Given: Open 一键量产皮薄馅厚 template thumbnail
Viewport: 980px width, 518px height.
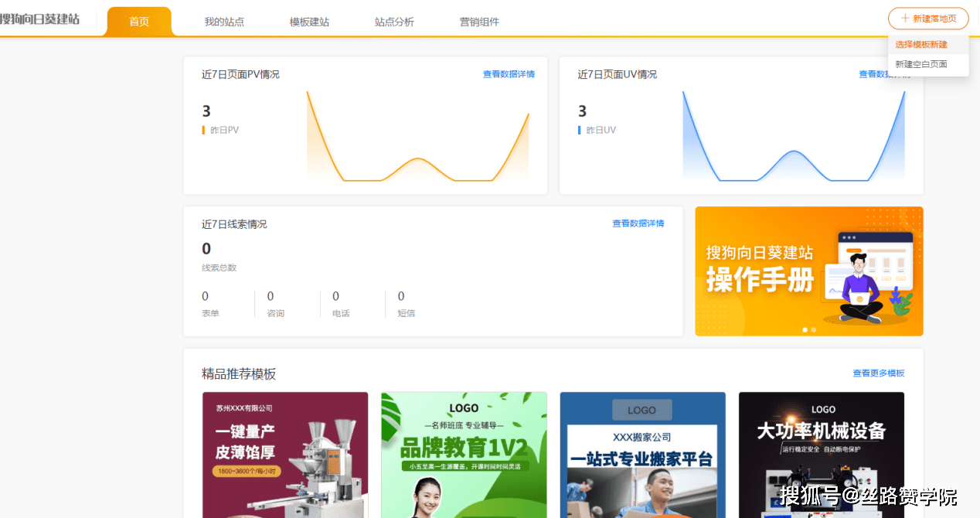Looking at the screenshot, I should [285, 455].
